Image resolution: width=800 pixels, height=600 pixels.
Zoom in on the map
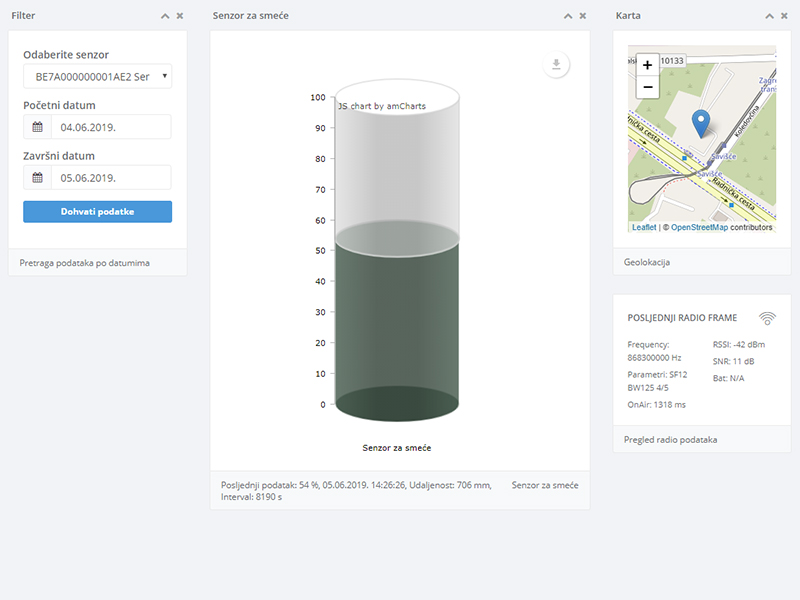647,65
